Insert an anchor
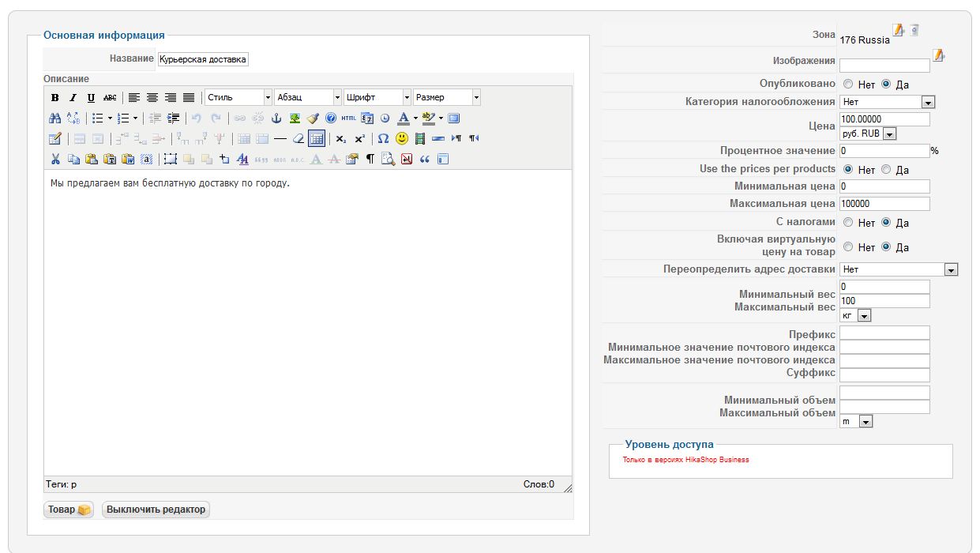The width and height of the screenshot is (980, 553). pos(276,118)
